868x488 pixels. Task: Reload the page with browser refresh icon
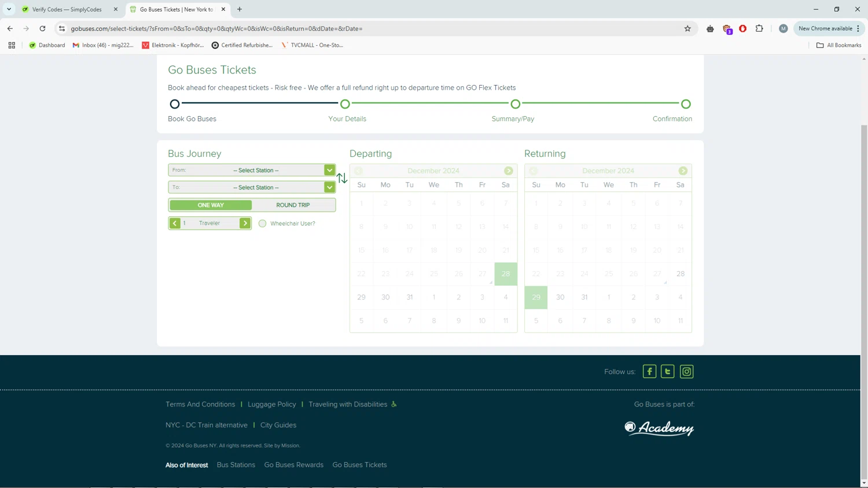pos(42,28)
